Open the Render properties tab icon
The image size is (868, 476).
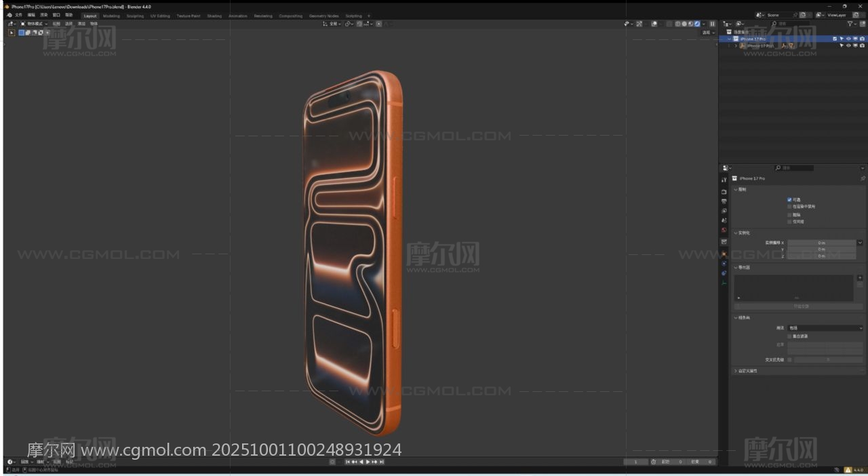pos(724,192)
